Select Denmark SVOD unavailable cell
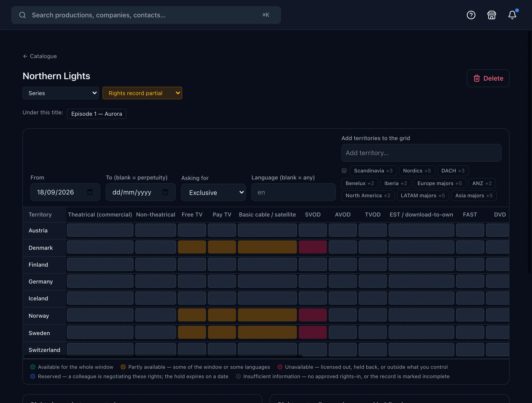 pyautogui.click(x=313, y=247)
